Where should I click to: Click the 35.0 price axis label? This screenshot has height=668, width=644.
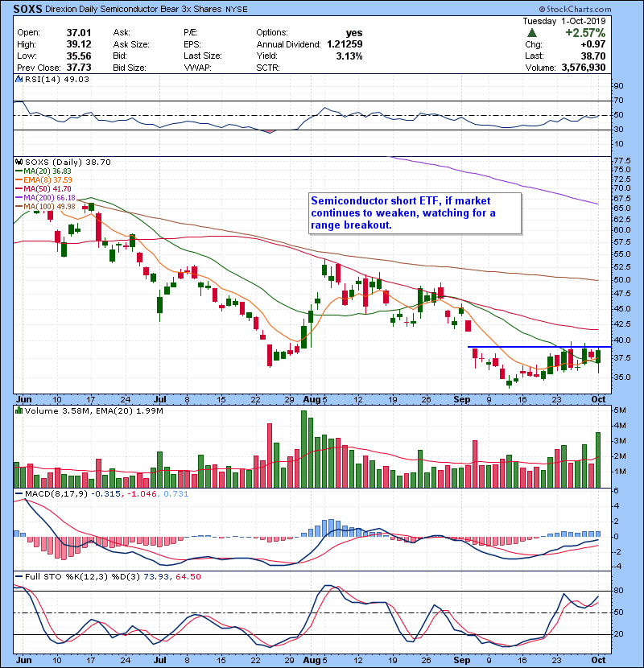point(621,377)
